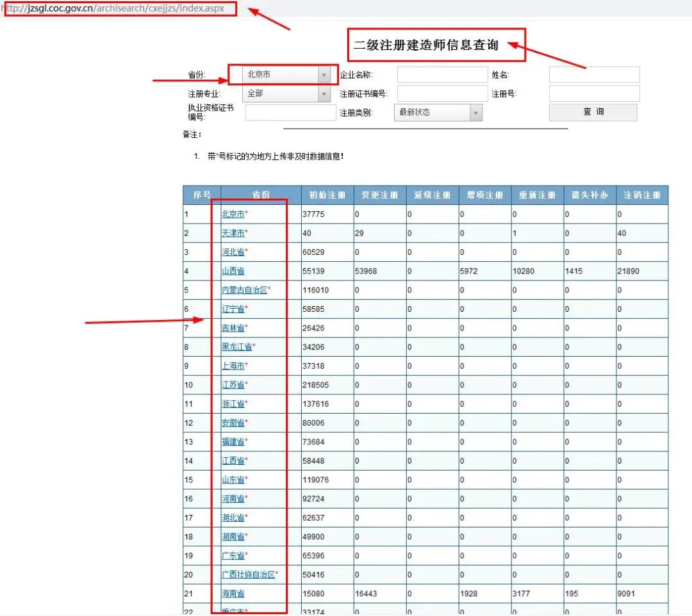Screen dimensions: 692x616
Task: Open the 江苏省 province link
Action: click(x=233, y=385)
